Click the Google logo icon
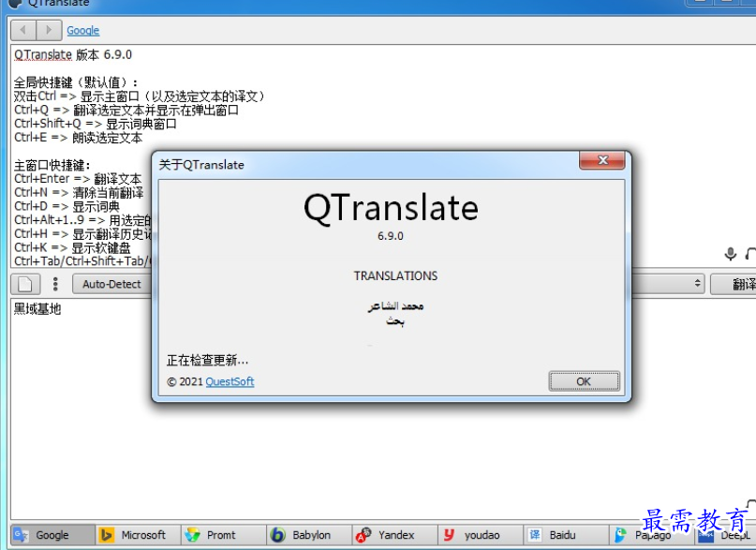 coord(21,535)
